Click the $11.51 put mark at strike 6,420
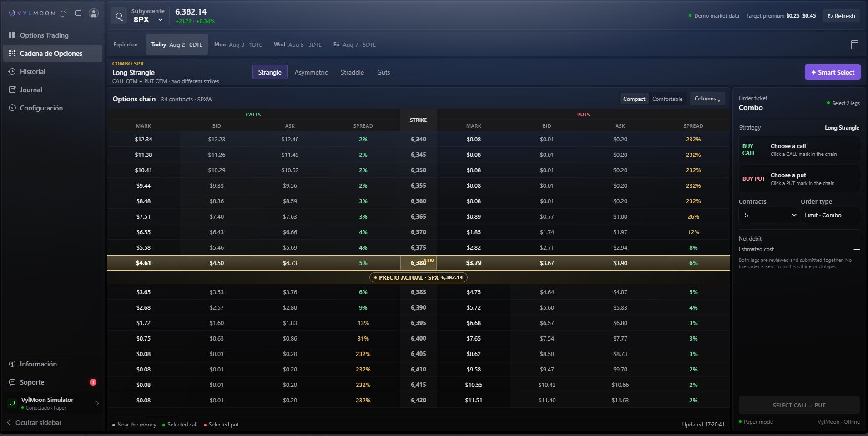 pos(474,400)
